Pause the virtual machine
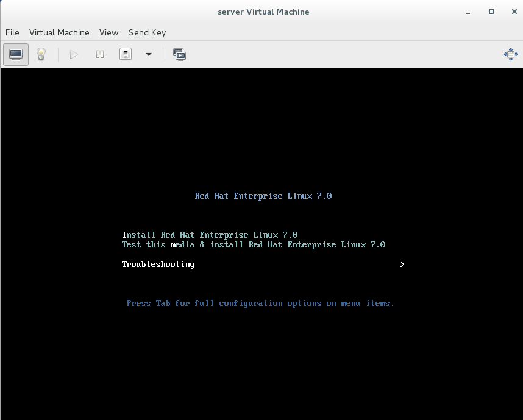 (100, 54)
